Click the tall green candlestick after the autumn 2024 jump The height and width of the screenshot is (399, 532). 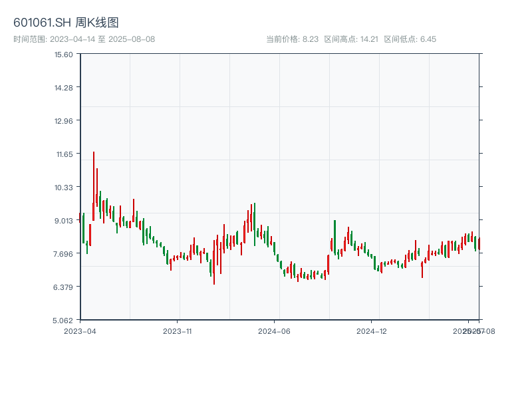(334, 236)
